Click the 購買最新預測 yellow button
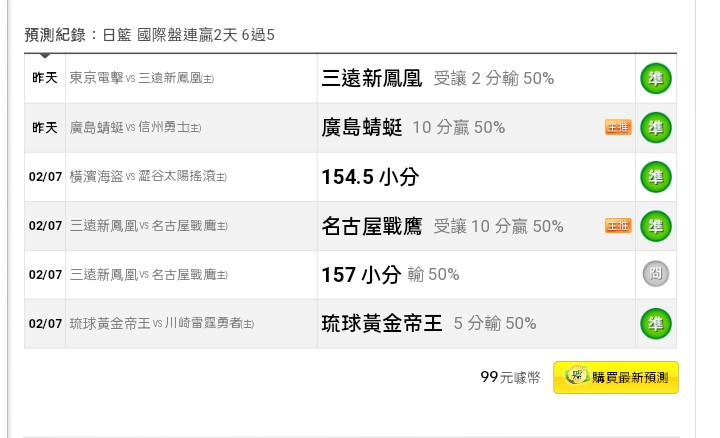720x438 pixels. pos(616,377)
